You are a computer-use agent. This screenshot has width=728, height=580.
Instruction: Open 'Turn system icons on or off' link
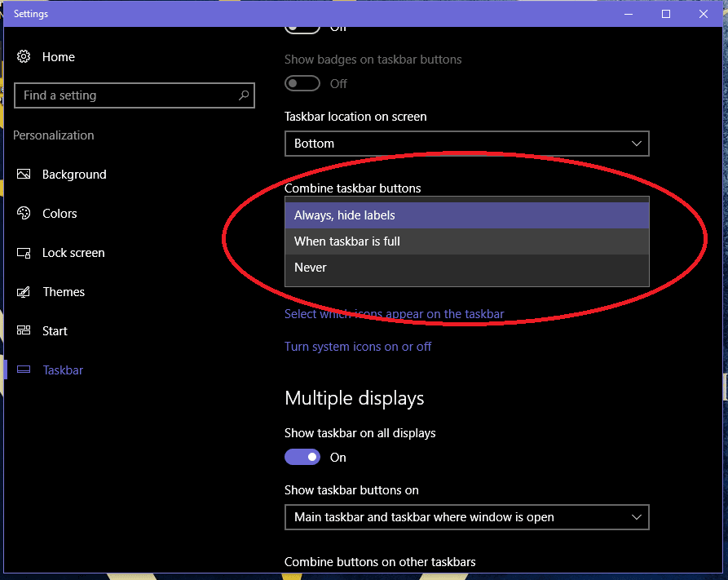tap(358, 347)
